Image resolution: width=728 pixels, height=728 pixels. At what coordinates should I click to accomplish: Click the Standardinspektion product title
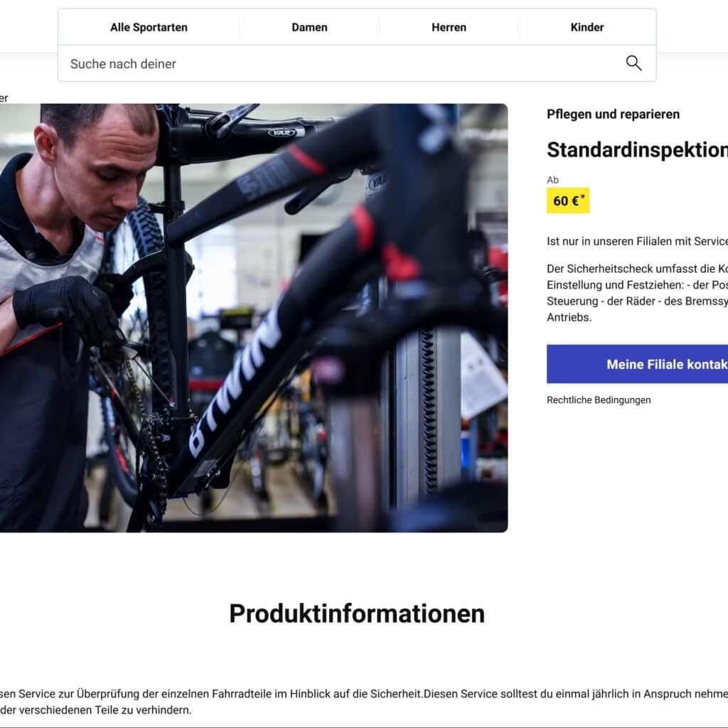(638, 150)
